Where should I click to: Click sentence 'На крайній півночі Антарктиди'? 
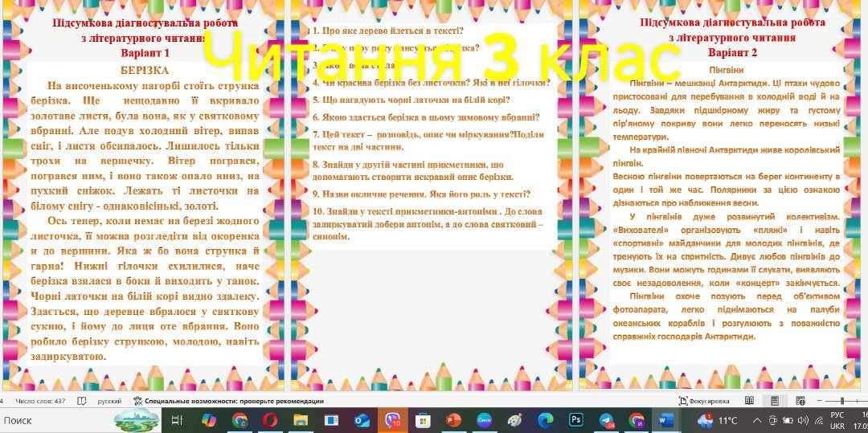[x=727, y=157]
